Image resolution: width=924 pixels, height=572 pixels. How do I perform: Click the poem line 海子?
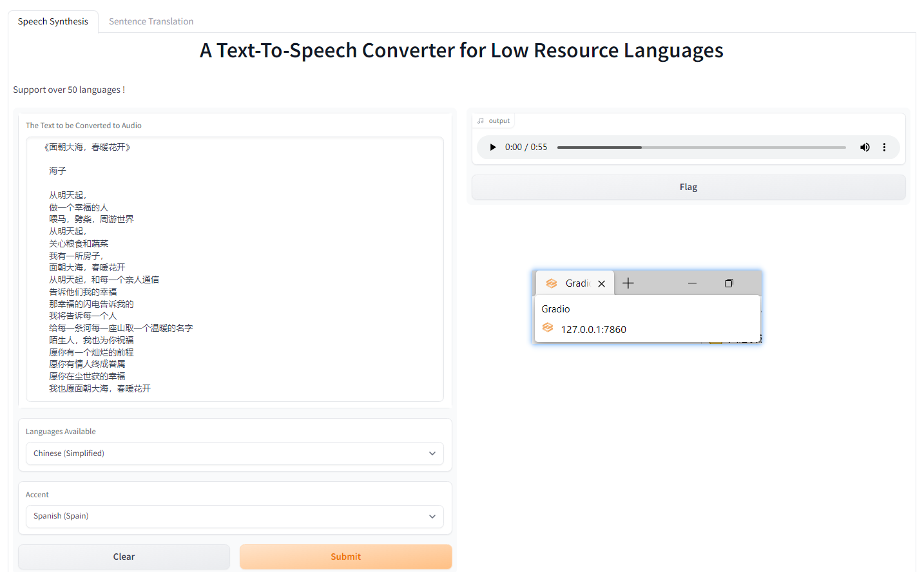click(57, 171)
